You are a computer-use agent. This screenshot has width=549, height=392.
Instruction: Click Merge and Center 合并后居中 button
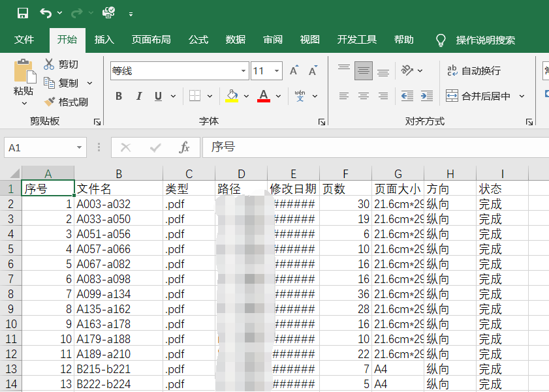[478, 96]
